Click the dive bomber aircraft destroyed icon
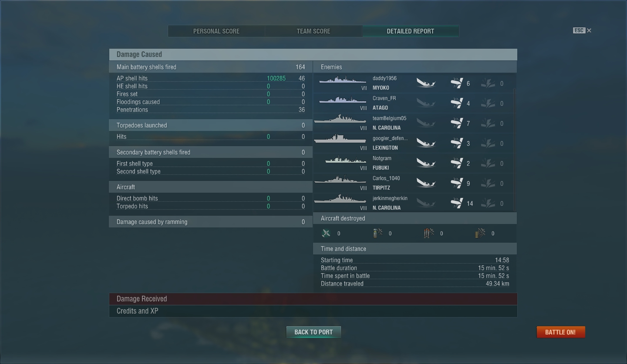This screenshot has height=364, width=627. pyautogui.click(x=378, y=234)
